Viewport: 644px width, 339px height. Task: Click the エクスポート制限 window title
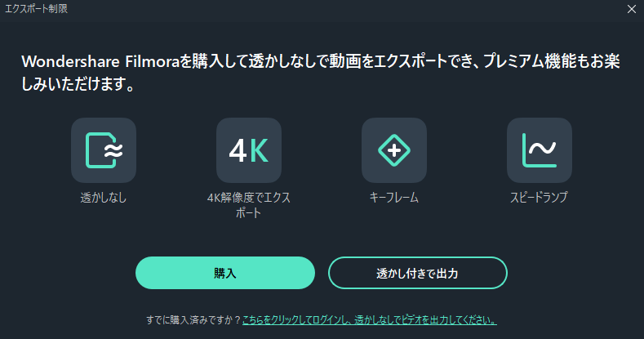[36, 9]
